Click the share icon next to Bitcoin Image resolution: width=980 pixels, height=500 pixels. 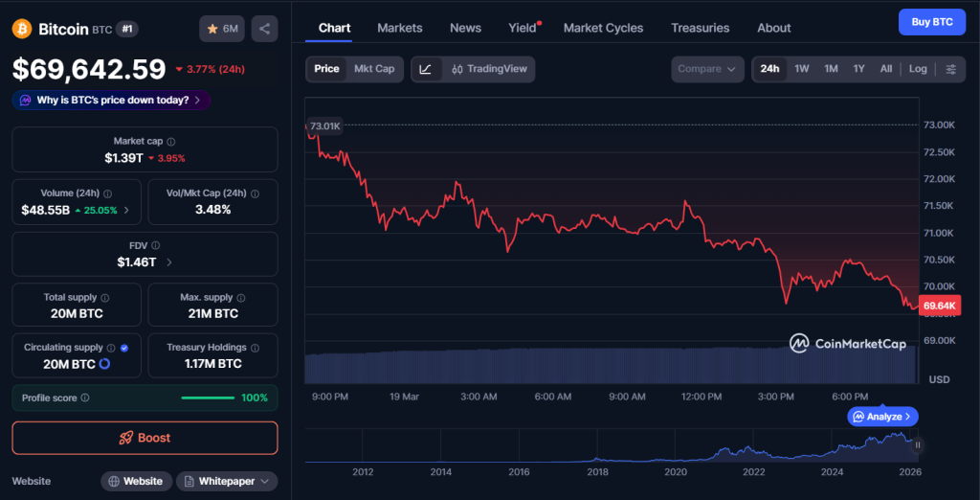click(x=264, y=29)
